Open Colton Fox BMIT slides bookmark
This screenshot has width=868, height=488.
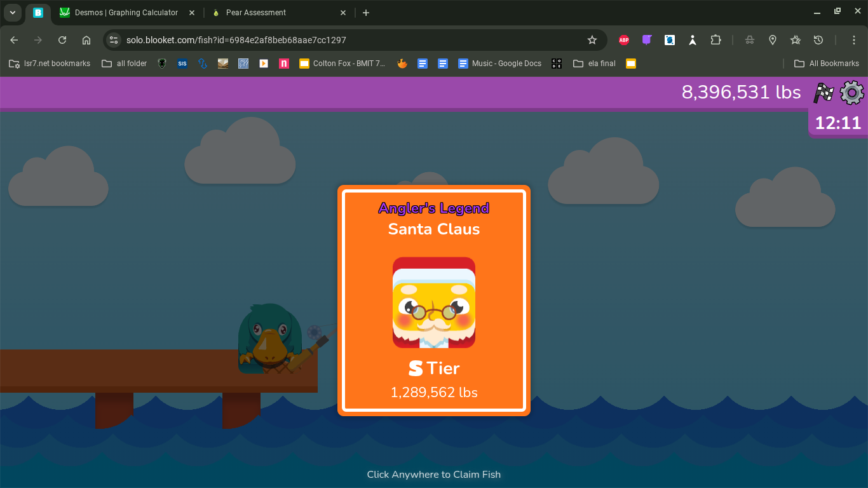pos(342,64)
